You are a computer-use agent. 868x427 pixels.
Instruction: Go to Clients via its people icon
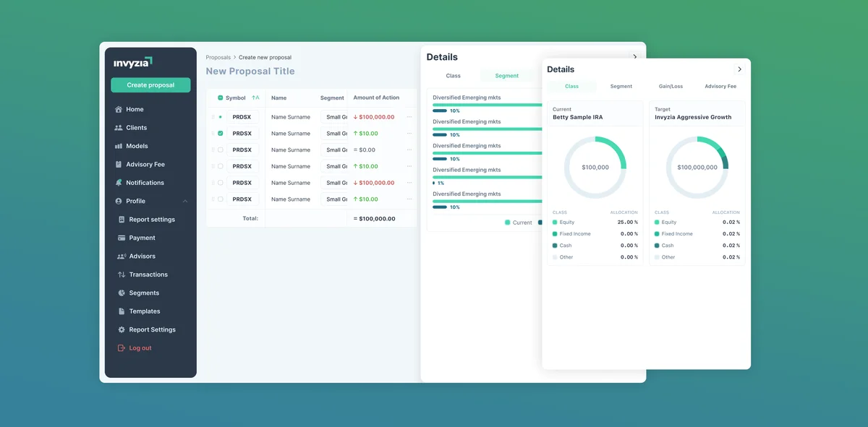click(119, 128)
